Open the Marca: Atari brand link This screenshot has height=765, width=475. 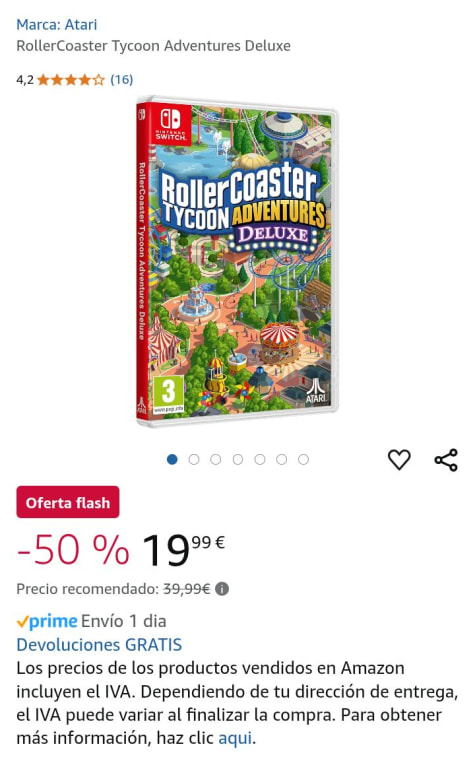tap(57, 24)
